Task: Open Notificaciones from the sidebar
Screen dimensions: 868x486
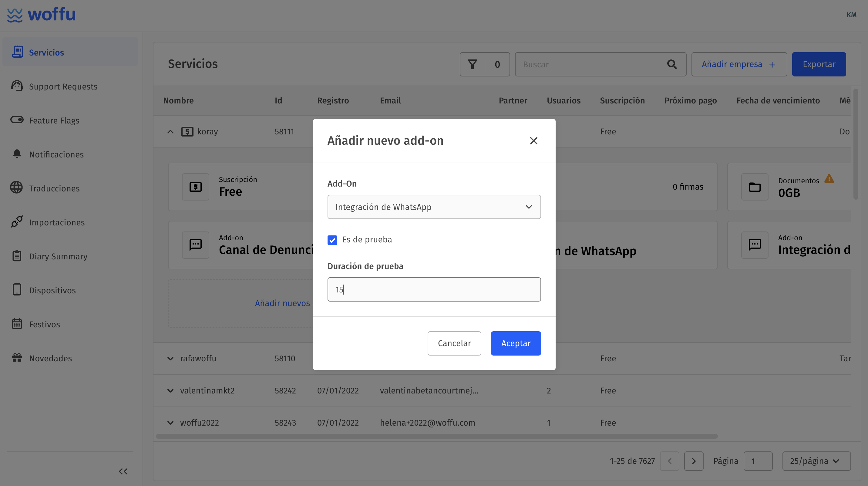Action: 56,154
